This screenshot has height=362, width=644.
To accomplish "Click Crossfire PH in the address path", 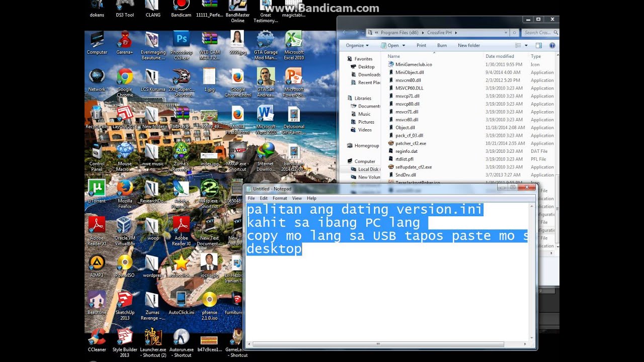I will [x=440, y=33].
